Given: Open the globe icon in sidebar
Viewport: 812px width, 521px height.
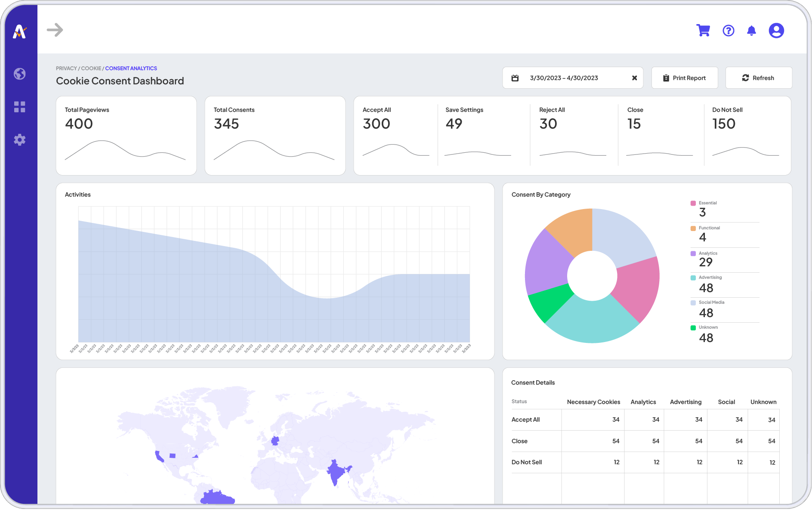Looking at the screenshot, I should click(19, 74).
